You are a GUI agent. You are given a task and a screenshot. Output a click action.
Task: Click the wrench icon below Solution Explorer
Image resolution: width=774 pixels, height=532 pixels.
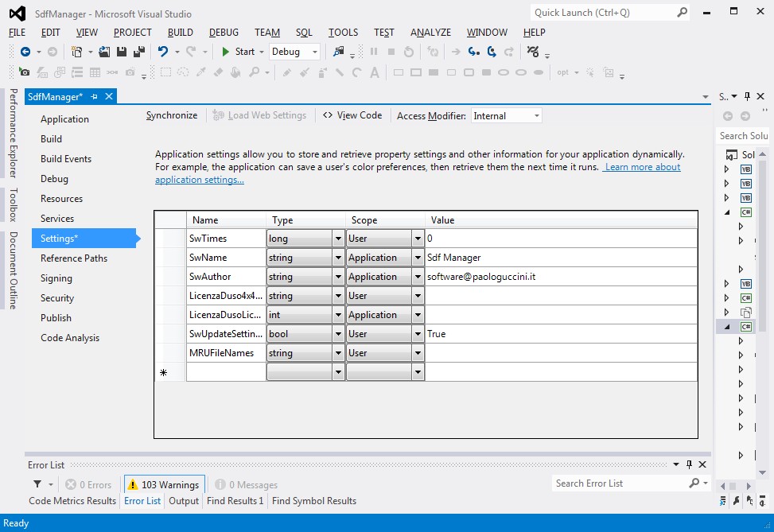pos(737,501)
